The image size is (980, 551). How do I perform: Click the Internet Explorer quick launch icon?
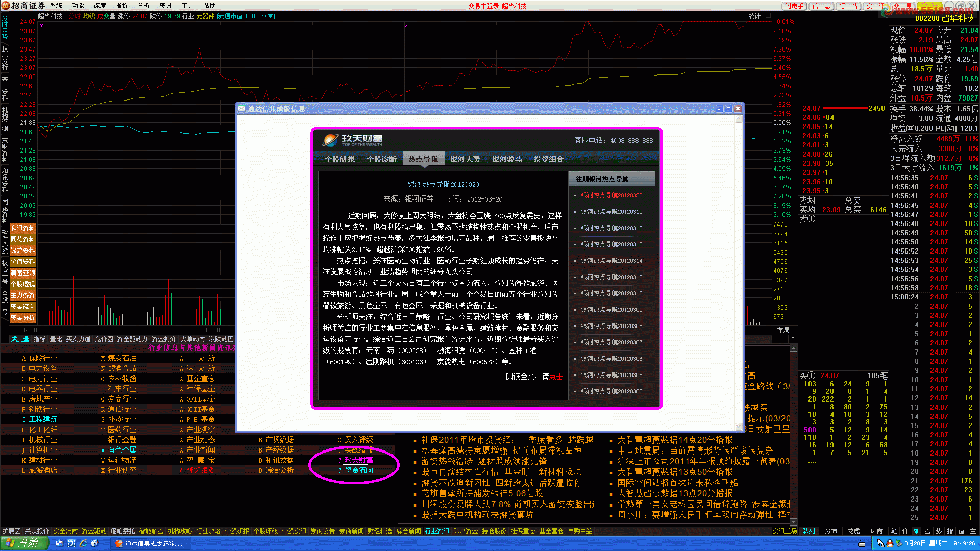83,543
